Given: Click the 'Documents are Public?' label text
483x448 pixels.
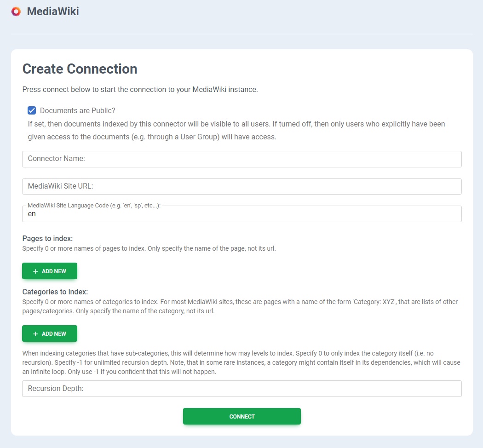Looking at the screenshot, I should click(x=77, y=110).
